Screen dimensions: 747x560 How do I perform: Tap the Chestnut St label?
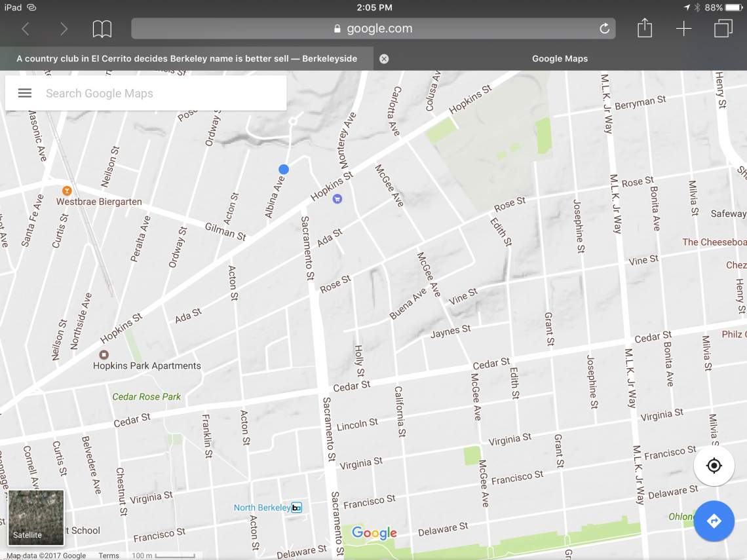tap(121, 491)
